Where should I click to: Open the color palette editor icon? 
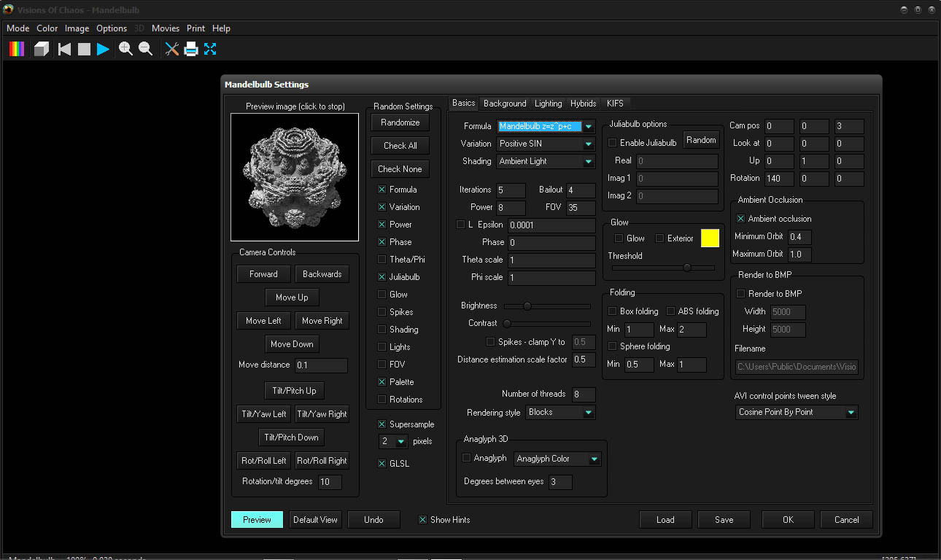pyautogui.click(x=17, y=49)
